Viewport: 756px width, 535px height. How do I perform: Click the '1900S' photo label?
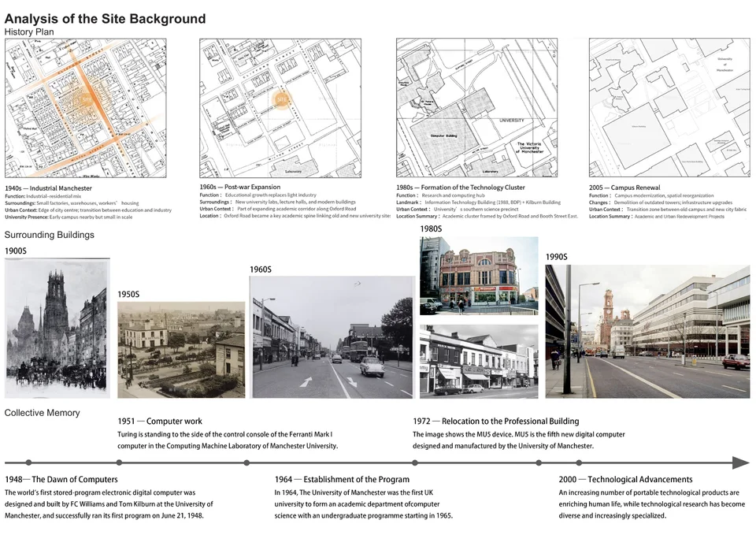(x=16, y=251)
